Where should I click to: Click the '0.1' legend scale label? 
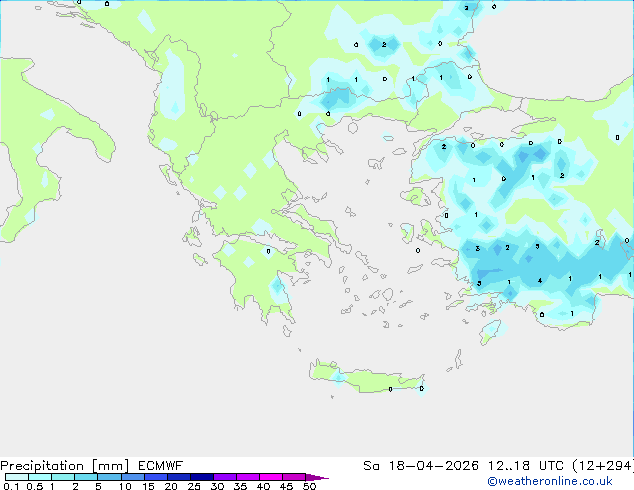pyautogui.click(x=11, y=486)
